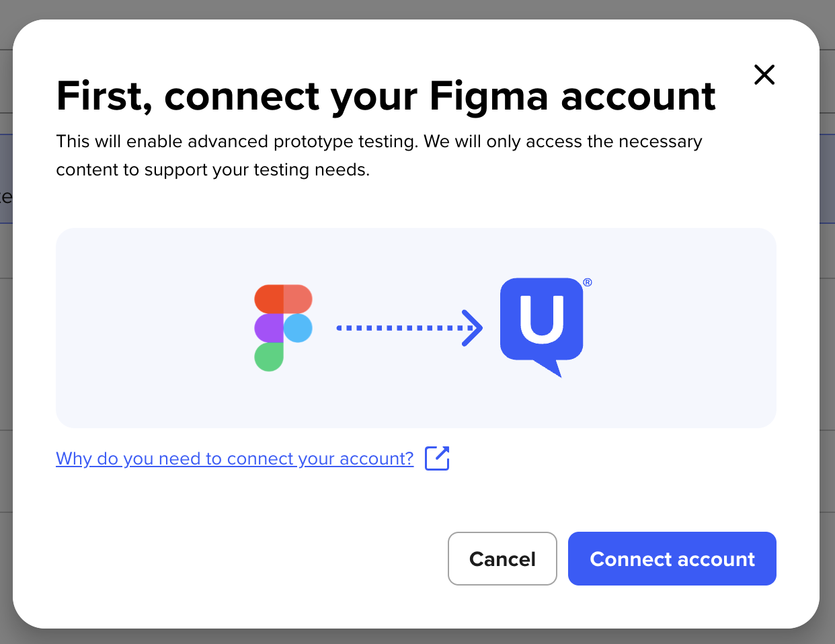The width and height of the screenshot is (835, 644).
Task: Click the external link icon beside the question
Action: click(x=437, y=458)
